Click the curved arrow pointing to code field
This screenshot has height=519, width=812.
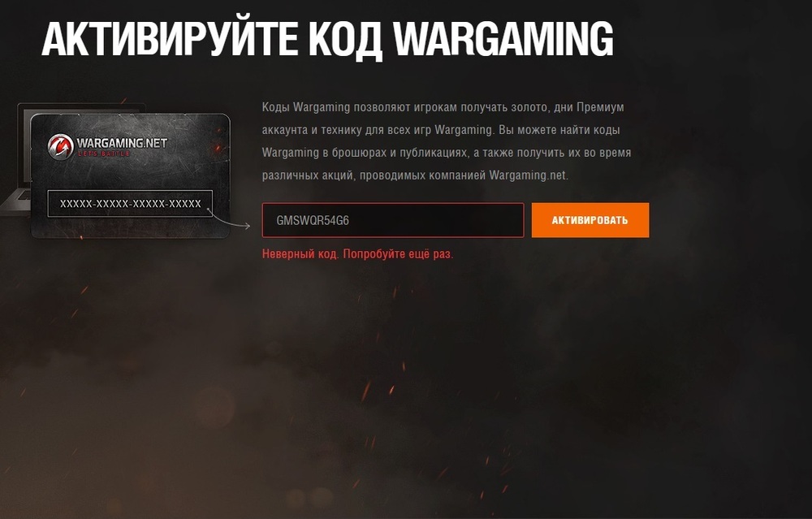click(x=228, y=218)
